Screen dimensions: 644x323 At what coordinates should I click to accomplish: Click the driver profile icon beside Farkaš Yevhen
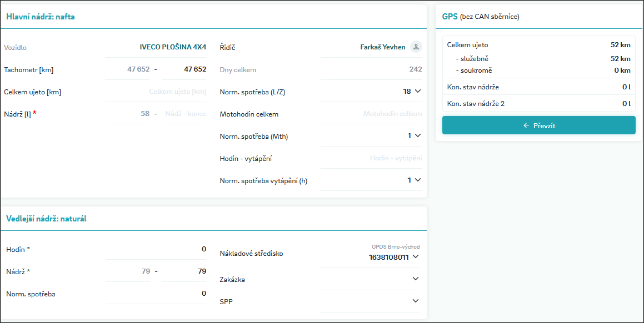click(416, 47)
